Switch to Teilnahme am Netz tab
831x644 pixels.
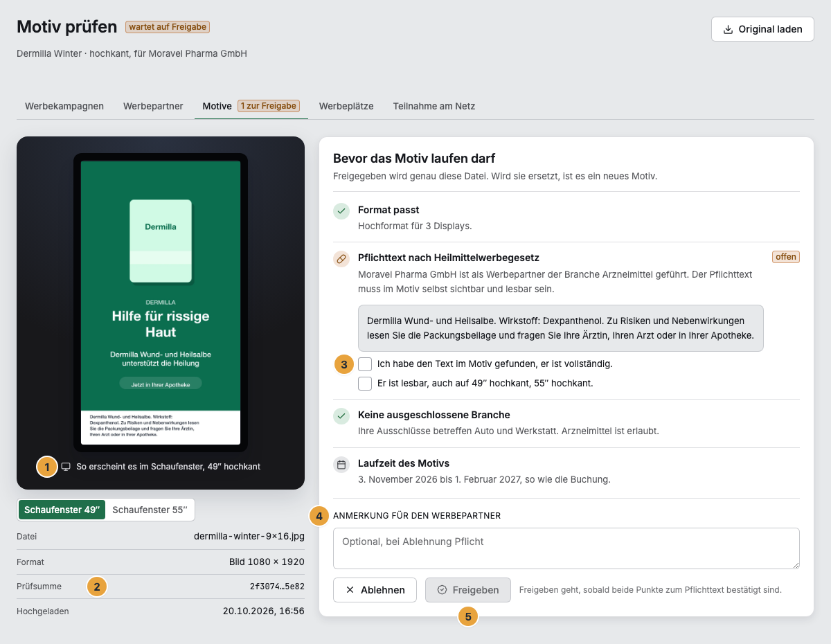point(434,106)
